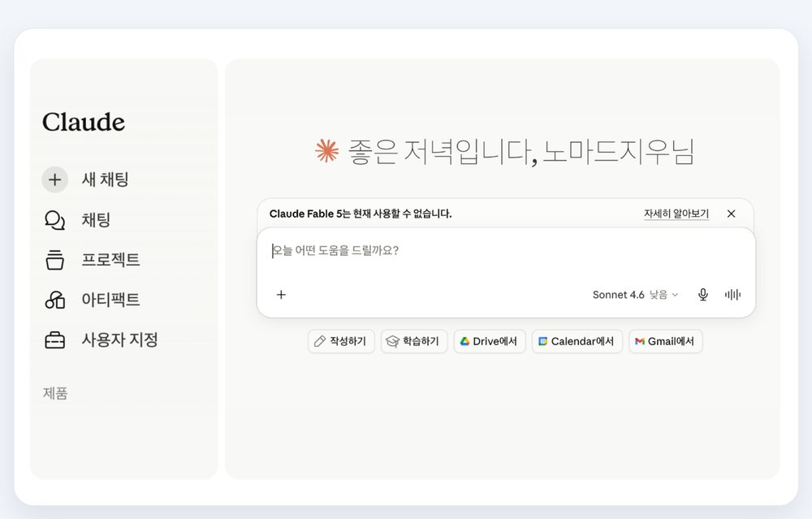This screenshot has height=519, width=812.
Task: Click the 자세히 알아보기 link
Action: [676, 214]
